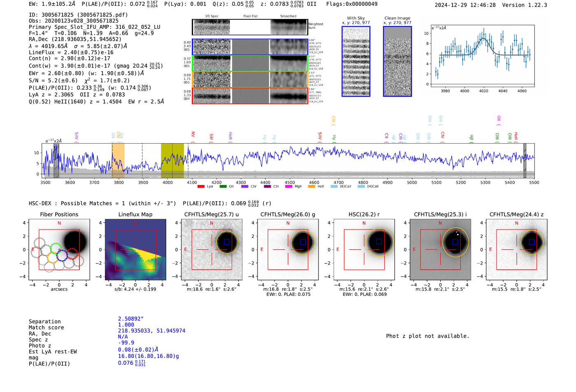The height and width of the screenshot is (392, 576).
Task: Click the (K)CaII legend swatch
Action: (334, 187)
